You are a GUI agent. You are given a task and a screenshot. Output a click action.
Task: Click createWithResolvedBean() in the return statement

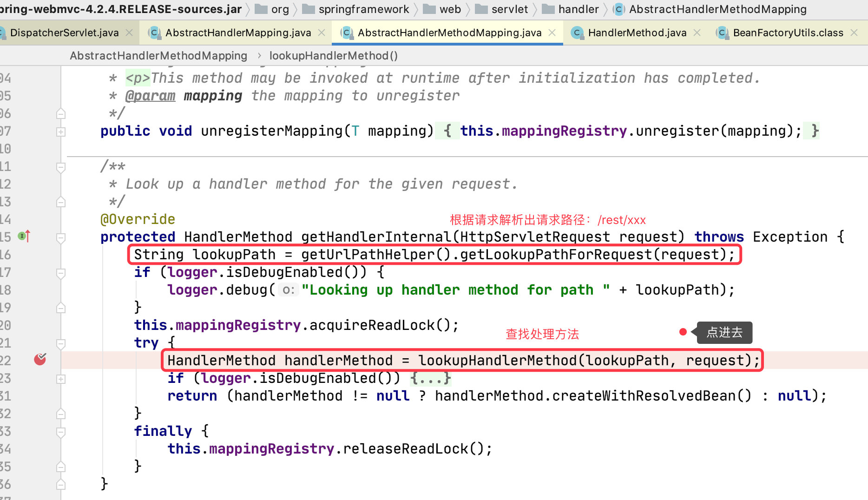pyautogui.click(x=651, y=396)
